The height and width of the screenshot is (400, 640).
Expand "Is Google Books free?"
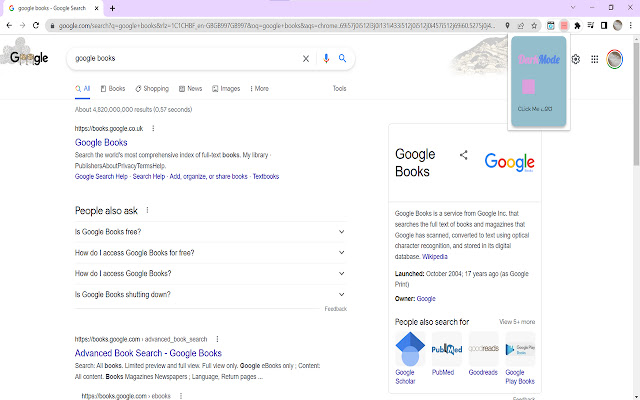211,232
